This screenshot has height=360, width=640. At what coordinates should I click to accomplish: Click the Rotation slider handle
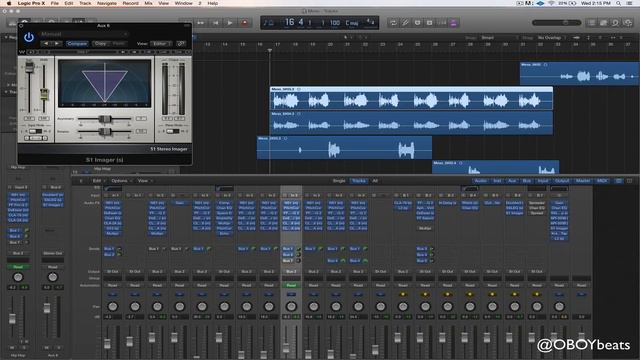105,131
